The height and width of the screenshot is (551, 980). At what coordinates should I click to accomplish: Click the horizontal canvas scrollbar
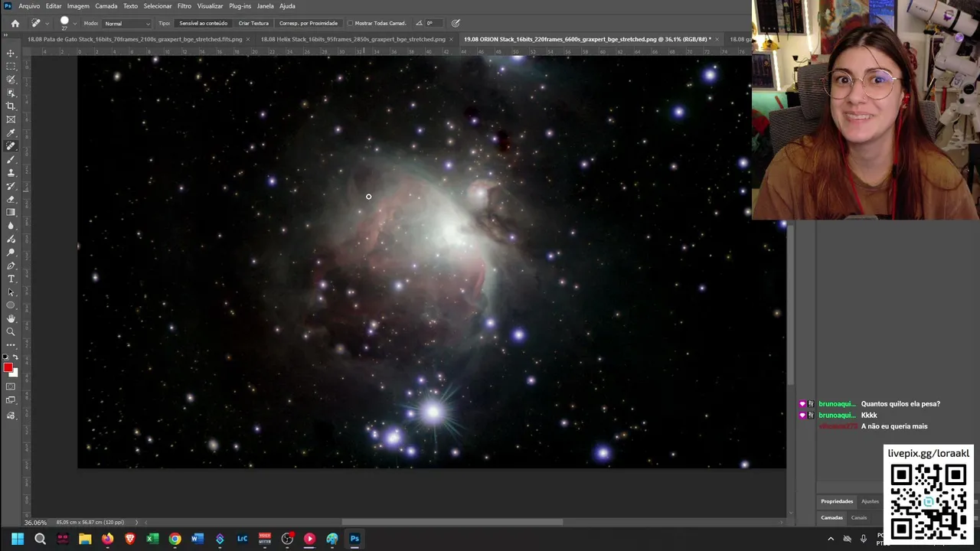tap(452, 523)
